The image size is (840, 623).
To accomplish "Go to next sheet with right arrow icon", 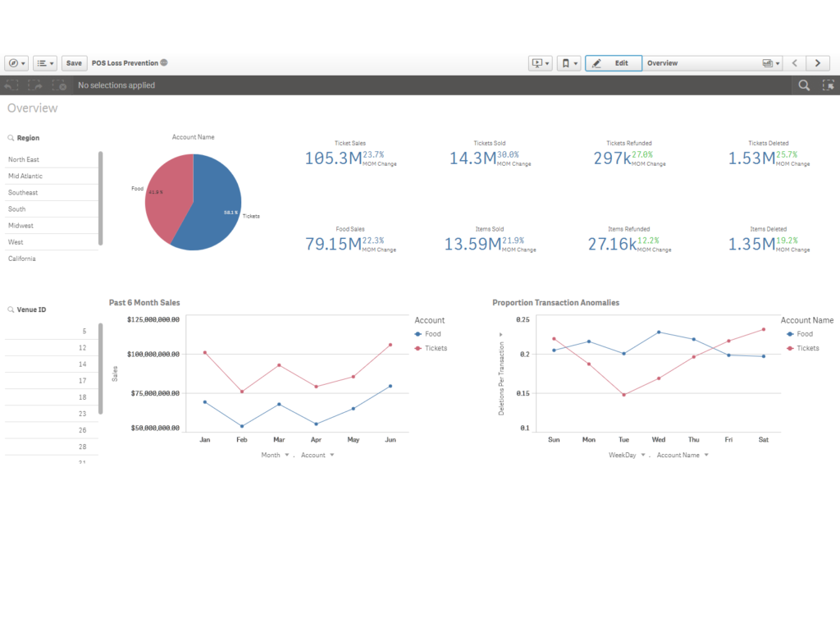I will [818, 62].
